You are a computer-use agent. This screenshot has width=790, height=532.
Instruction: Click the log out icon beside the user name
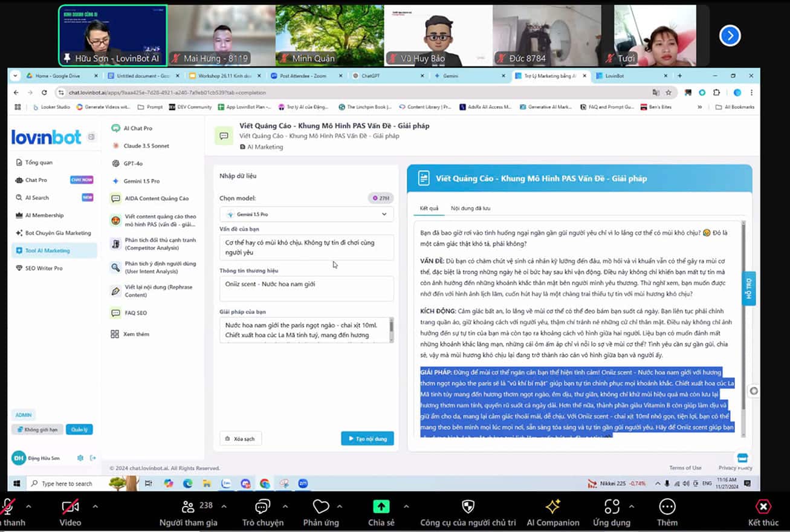click(x=92, y=458)
